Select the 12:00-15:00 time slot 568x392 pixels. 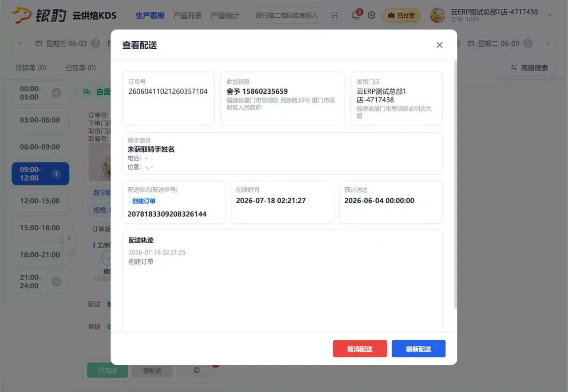pyautogui.click(x=40, y=201)
